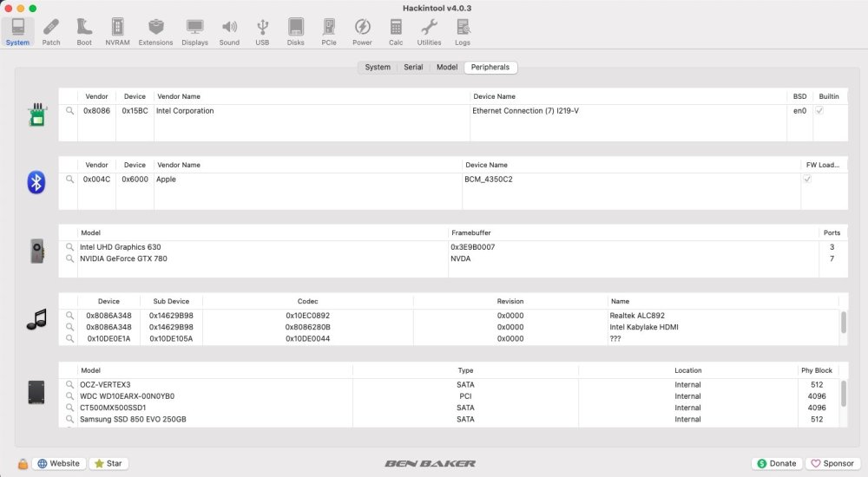Click the lock icon at bottom left
Image resolution: width=868 pixels, height=477 pixels.
click(23, 464)
